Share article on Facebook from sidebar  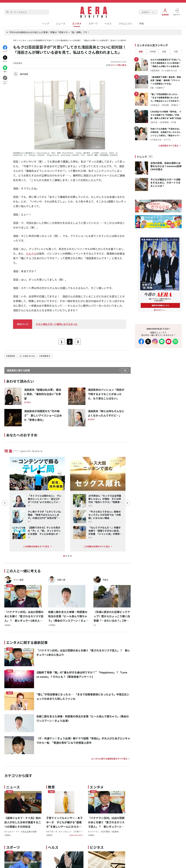[5, 47]
